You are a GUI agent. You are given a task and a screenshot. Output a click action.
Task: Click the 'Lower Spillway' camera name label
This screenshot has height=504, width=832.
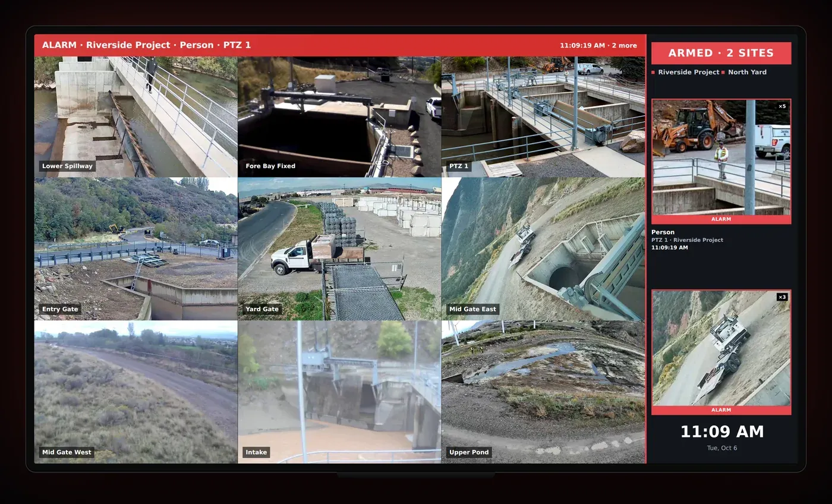click(x=67, y=166)
